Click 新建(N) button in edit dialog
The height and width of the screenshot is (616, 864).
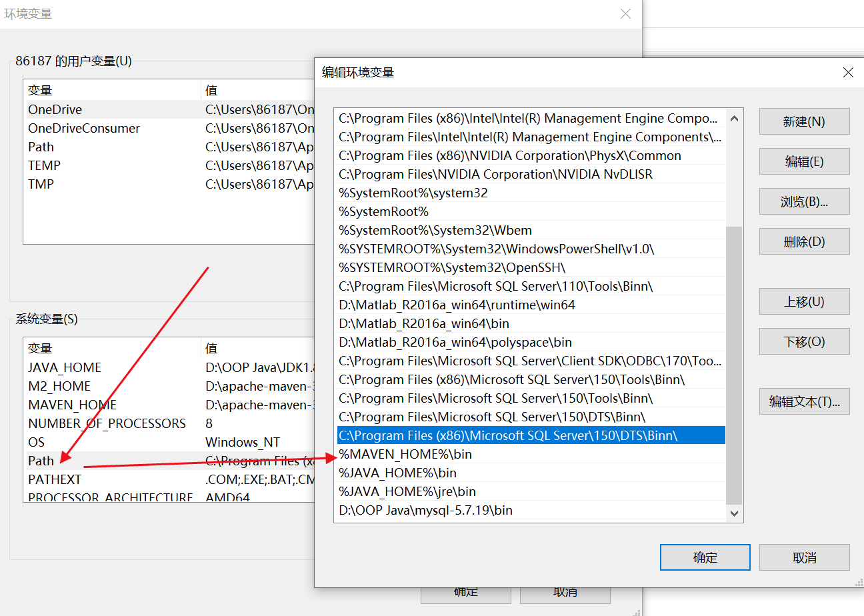pyautogui.click(x=804, y=121)
